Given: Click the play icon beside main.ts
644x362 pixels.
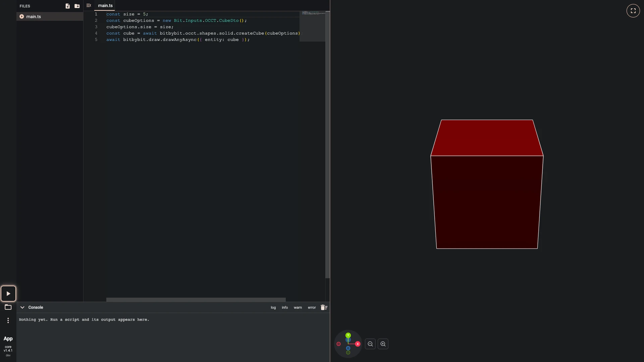Looking at the screenshot, I should [x=22, y=16].
